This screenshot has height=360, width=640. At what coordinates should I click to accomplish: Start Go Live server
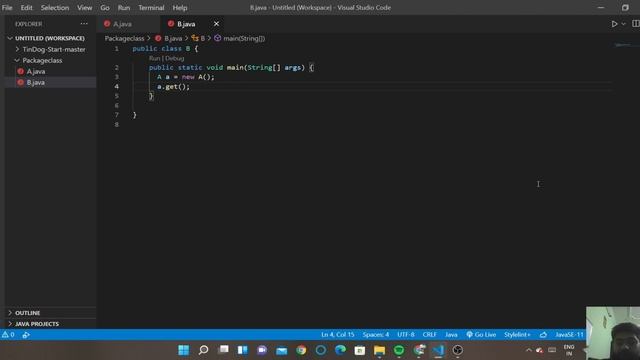pos(481,335)
